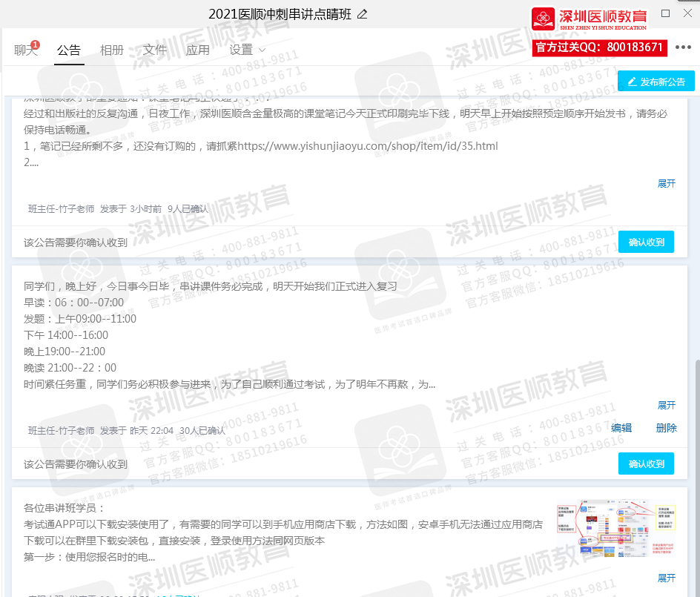The height and width of the screenshot is (597, 700).
Task: Confirm receipt of the notes announcement
Action: [x=646, y=242]
